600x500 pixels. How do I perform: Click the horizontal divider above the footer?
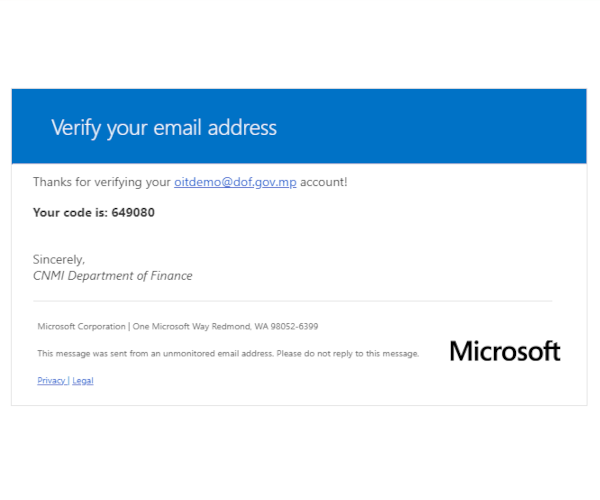tap(292, 301)
